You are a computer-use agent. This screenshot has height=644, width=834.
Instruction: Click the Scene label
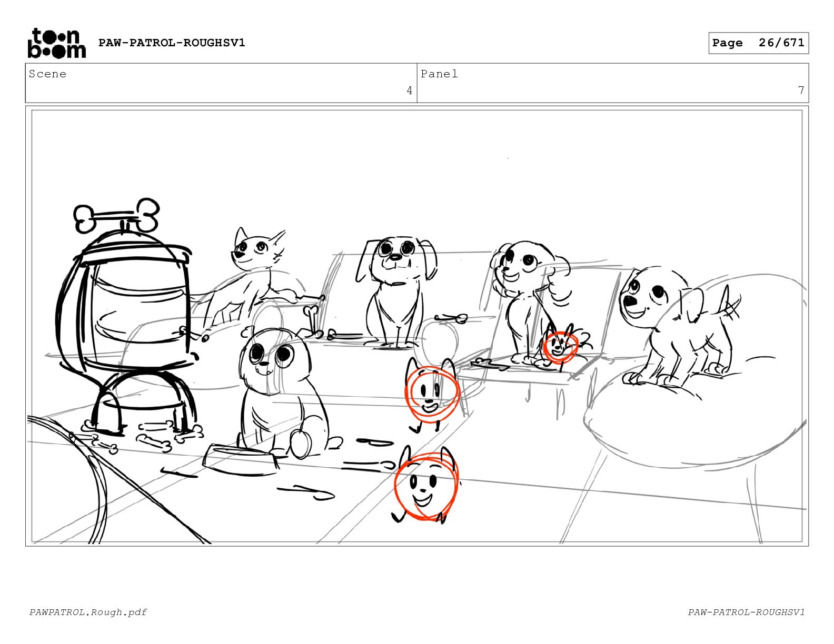click(48, 74)
